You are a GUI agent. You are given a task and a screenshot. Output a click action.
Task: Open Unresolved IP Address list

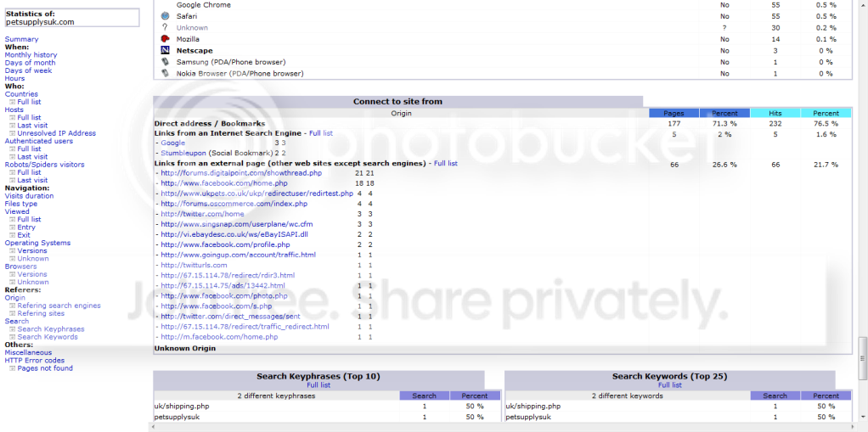[x=56, y=133]
